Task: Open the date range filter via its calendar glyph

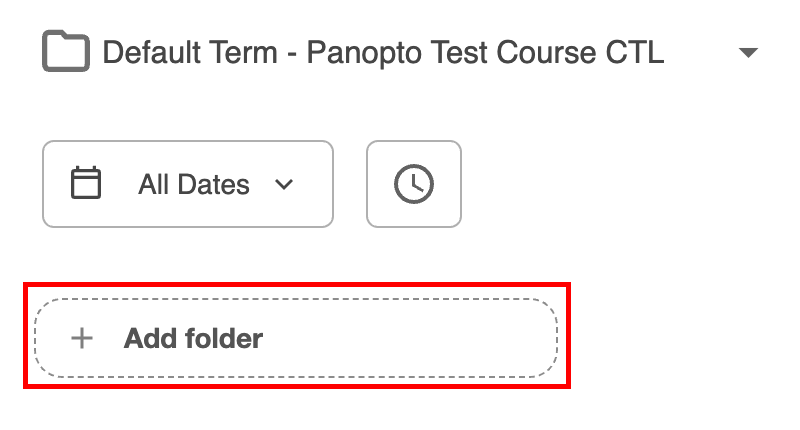Action: (x=87, y=184)
